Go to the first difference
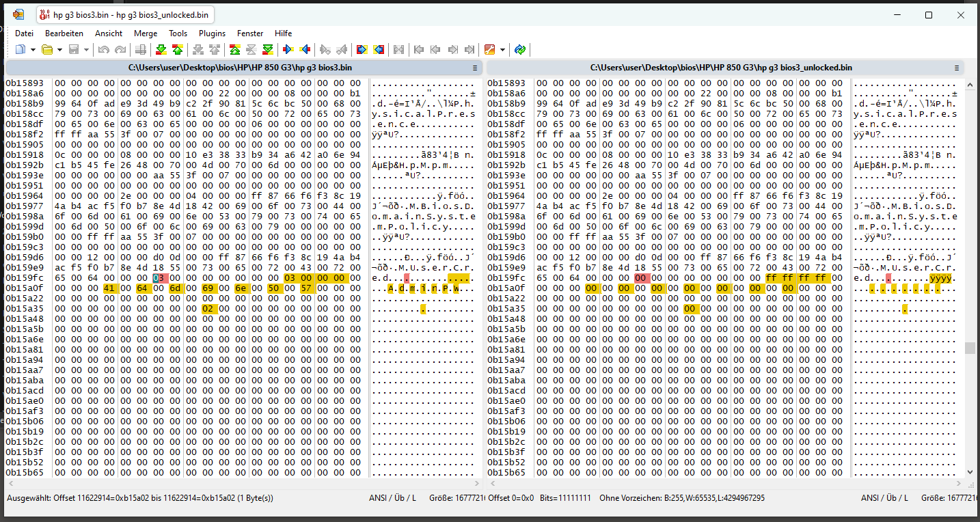The width and height of the screenshot is (980, 522). tap(234, 49)
